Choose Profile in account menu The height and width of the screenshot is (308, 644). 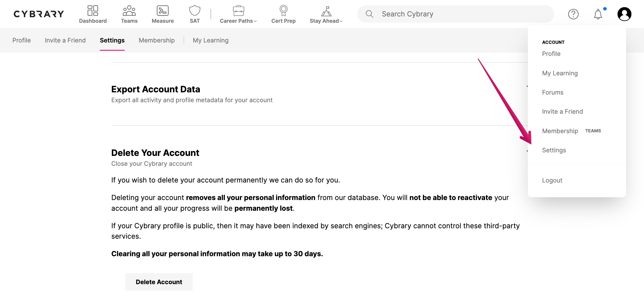551,54
